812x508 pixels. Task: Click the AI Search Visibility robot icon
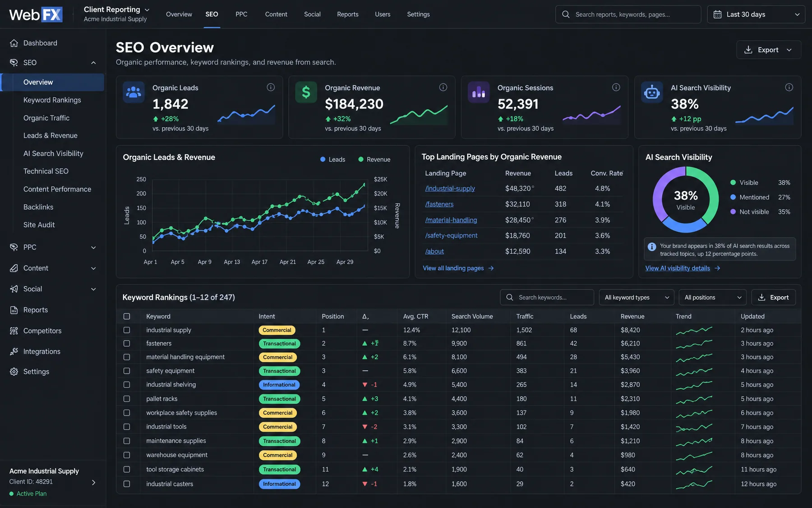click(x=652, y=92)
